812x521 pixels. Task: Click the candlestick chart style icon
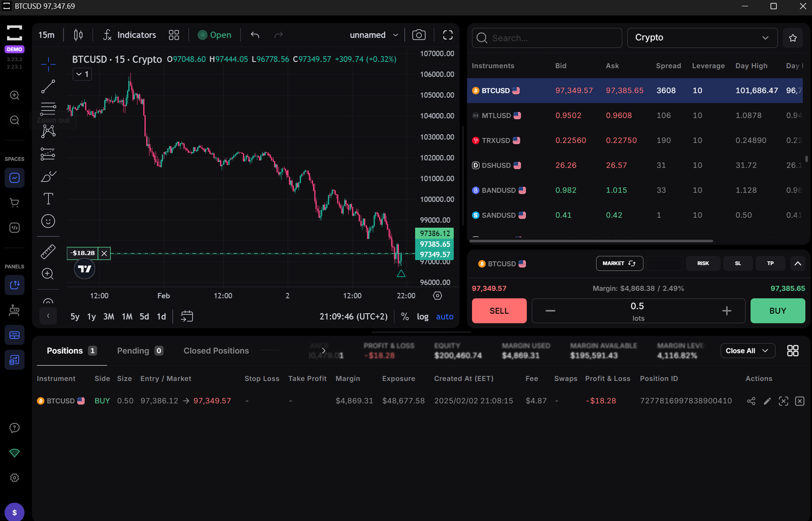pyautogui.click(x=78, y=35)
